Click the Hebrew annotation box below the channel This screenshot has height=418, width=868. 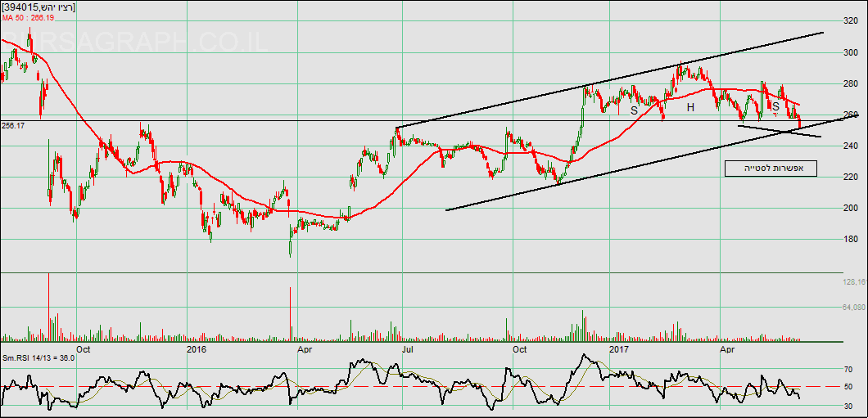point(771,169)
